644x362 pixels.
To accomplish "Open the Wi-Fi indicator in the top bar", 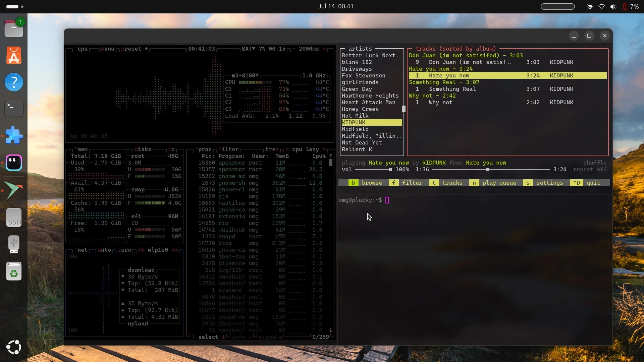I will pos(602,7).
